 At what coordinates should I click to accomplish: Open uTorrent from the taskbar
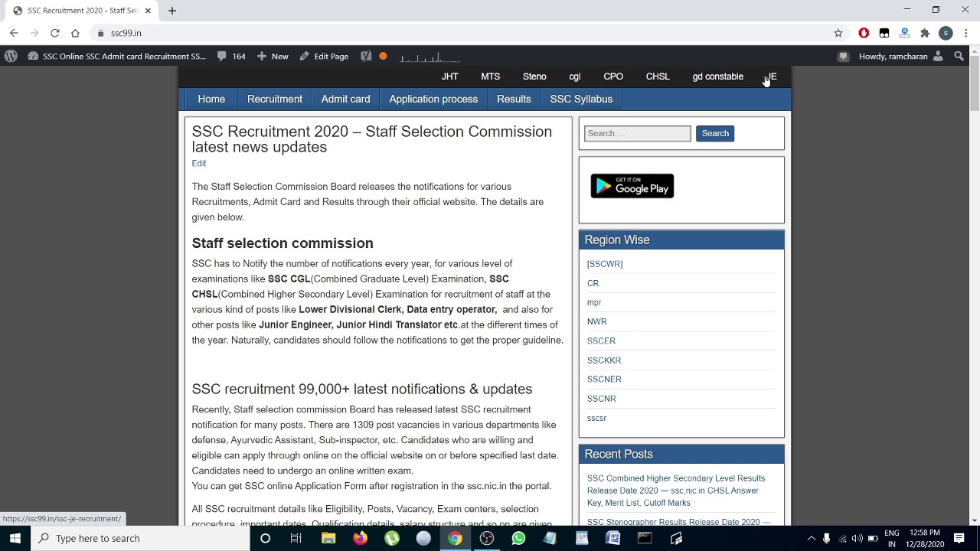click(392, 538)
